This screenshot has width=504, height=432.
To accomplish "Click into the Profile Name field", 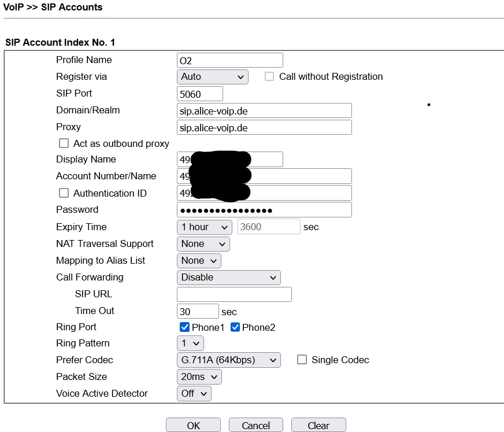I will click(229, 60).
